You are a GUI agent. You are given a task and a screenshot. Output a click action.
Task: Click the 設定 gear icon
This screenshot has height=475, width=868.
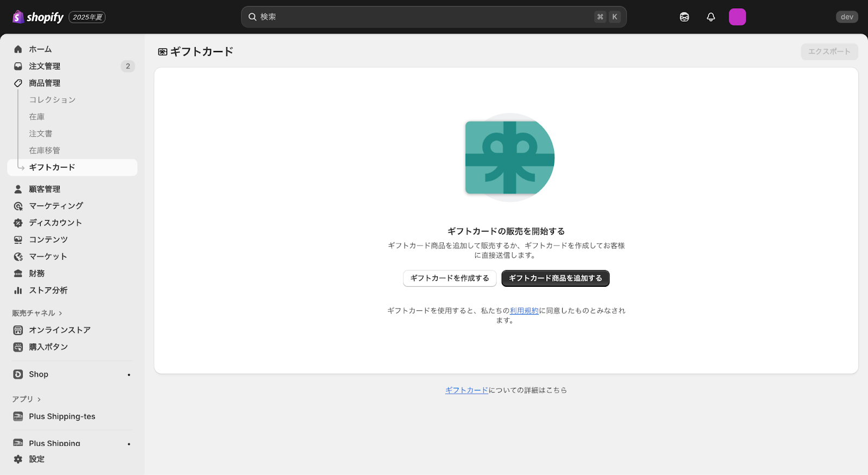coord(18,459)
